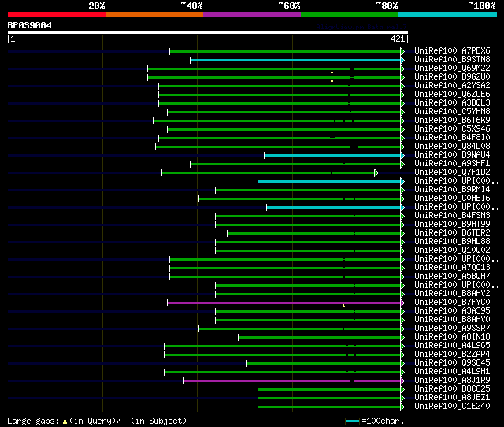The height and width of the screenshot is (427, 504).
Task: Open UniRef100_B9NAU4 entry
Action: click(452, 155)
